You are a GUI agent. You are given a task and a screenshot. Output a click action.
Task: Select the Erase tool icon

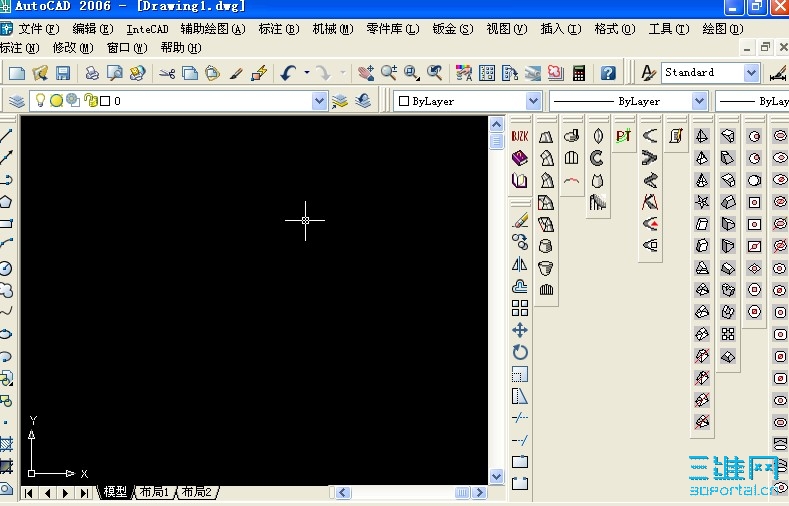coord(520,220)
